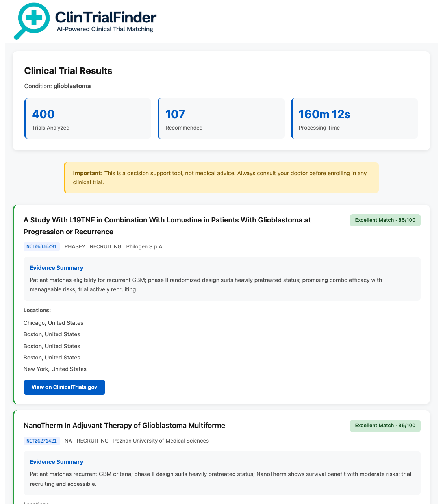Click the Philogen S.p.A. sponsor name
The height and width of the screenshot is (504, 443).
(145, 246)
